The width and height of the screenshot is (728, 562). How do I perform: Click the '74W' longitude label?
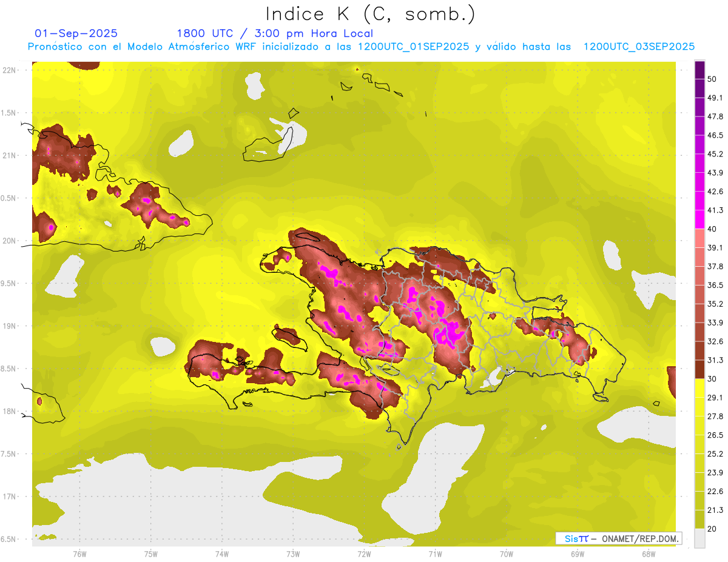click(221, 554)
